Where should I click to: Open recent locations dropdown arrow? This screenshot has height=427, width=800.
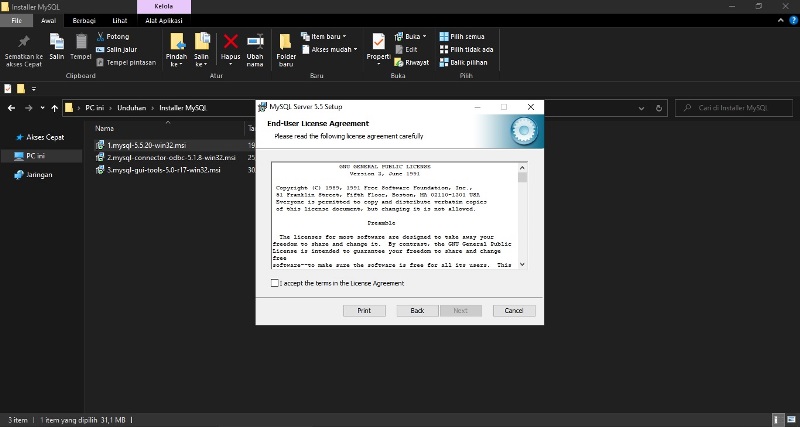pyautogui.click(x=42, y=108)
